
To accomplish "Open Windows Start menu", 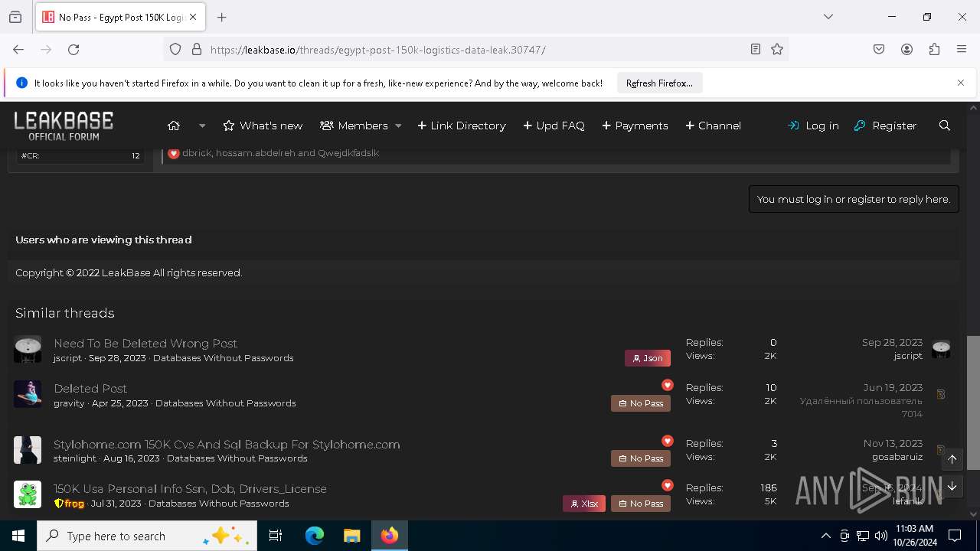I will coord(18,536).
